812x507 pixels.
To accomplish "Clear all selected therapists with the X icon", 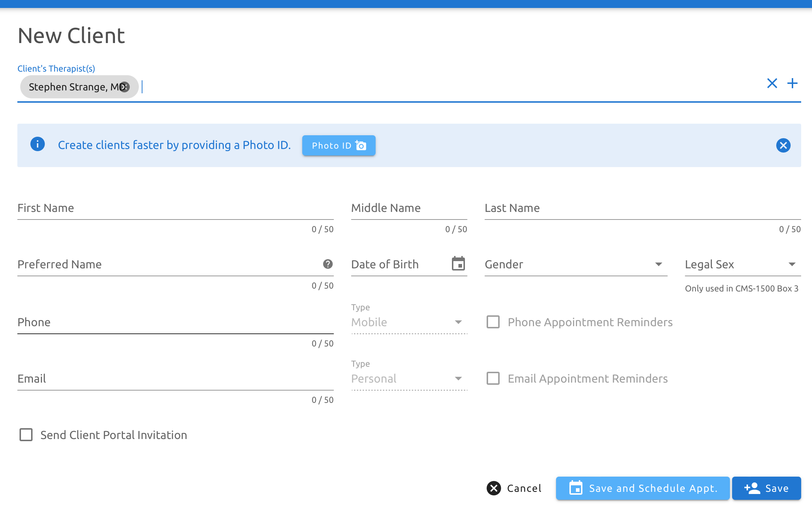I will [x=773, y=83].
